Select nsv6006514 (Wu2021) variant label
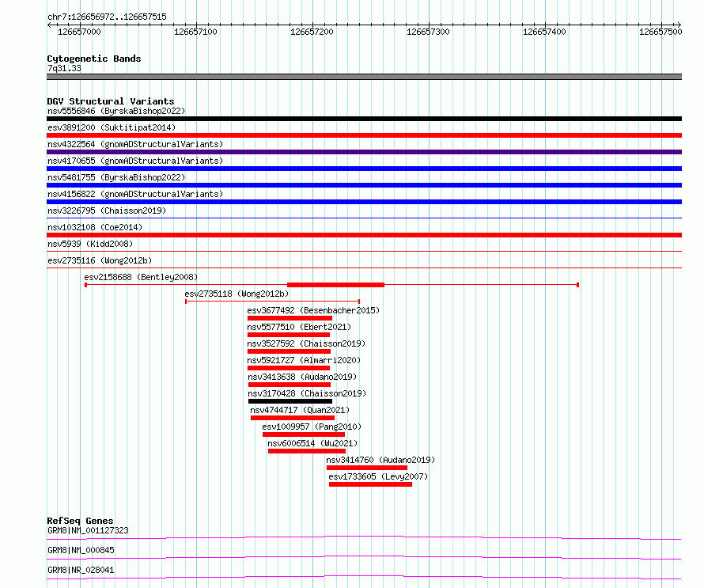704x588 pixels. pos(312,443)
